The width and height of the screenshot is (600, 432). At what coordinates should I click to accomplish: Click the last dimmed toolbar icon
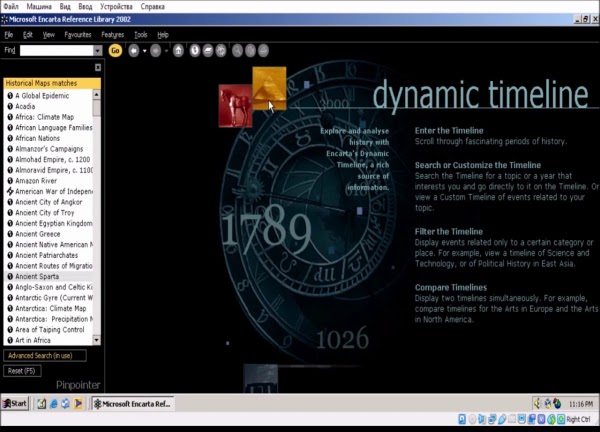263,51
